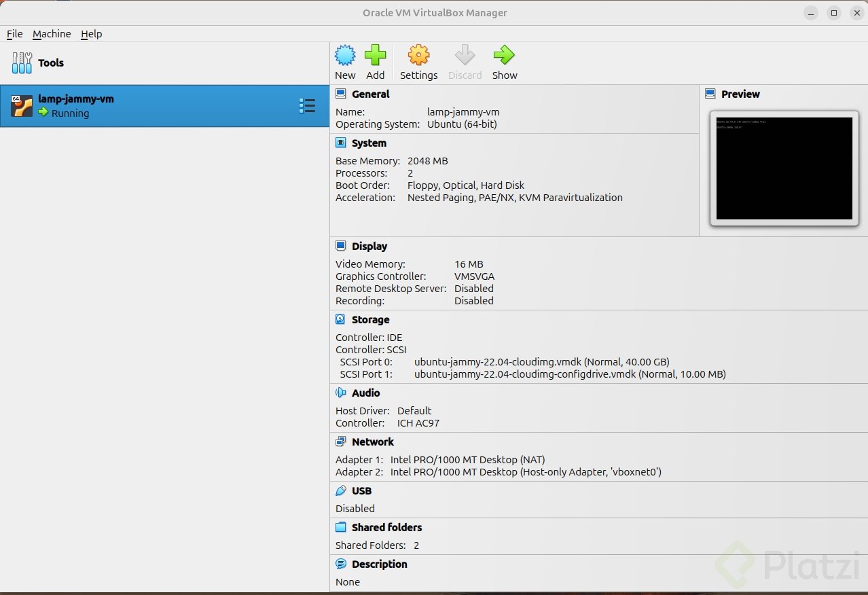Click 'Controller: SCSI' text

(x=371, y=350)
